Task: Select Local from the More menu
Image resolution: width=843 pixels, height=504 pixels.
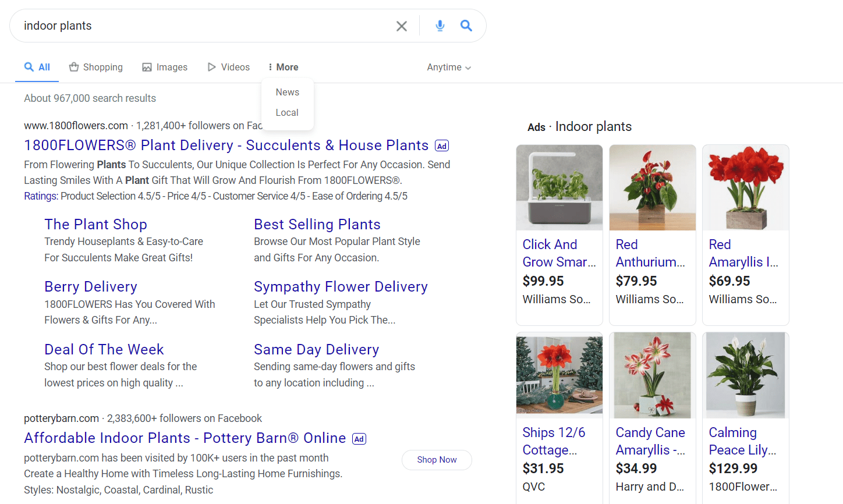Action: [288, 112]
